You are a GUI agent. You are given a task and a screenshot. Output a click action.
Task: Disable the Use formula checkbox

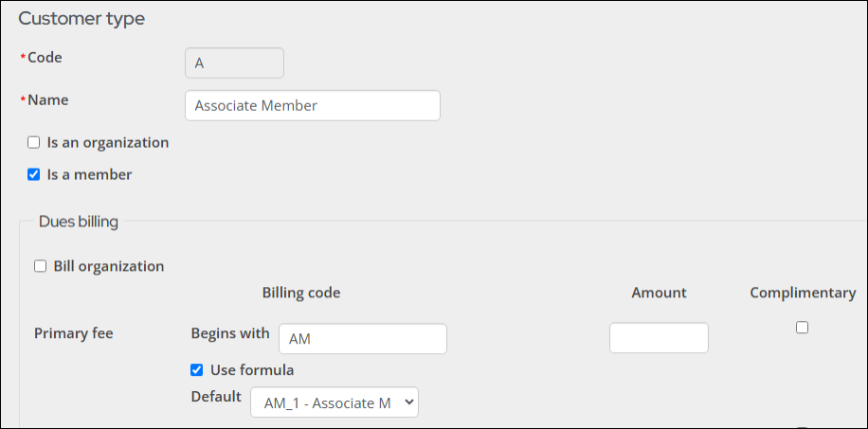pos(197,369)
